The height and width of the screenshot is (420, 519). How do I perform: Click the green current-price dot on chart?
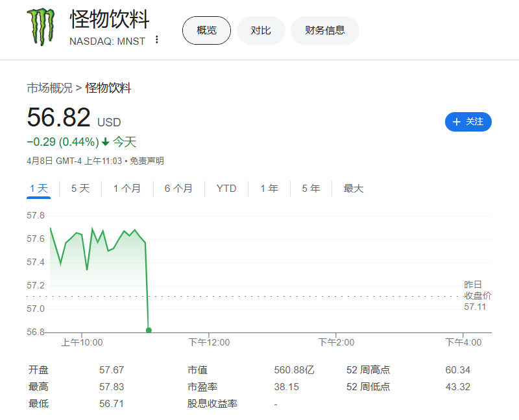point(149,330)
